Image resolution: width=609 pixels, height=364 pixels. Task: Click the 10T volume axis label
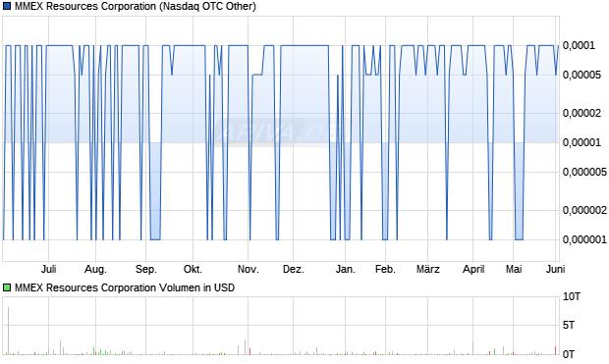point(572,297)
